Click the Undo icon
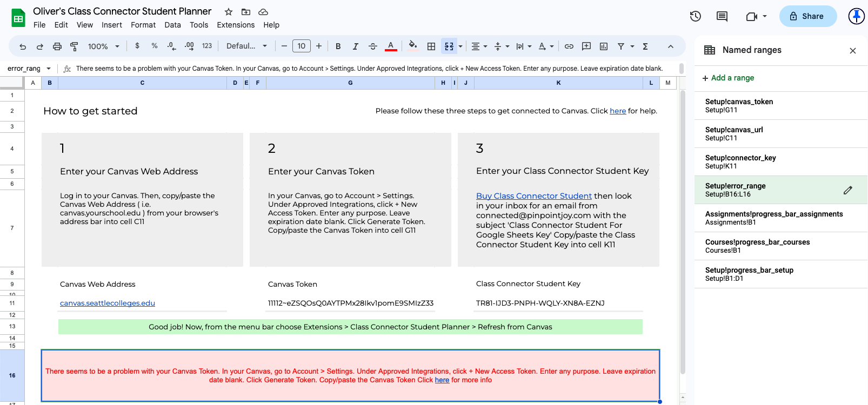 coord(23,46)
